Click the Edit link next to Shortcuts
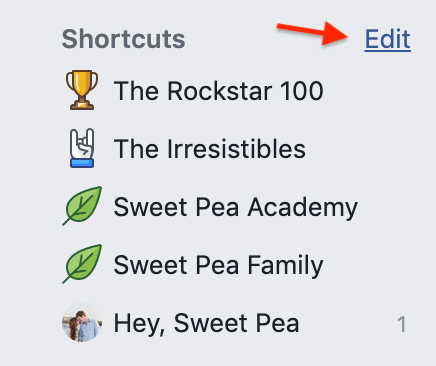Viewport: 436px width, 366px height. tap(387, 39)
